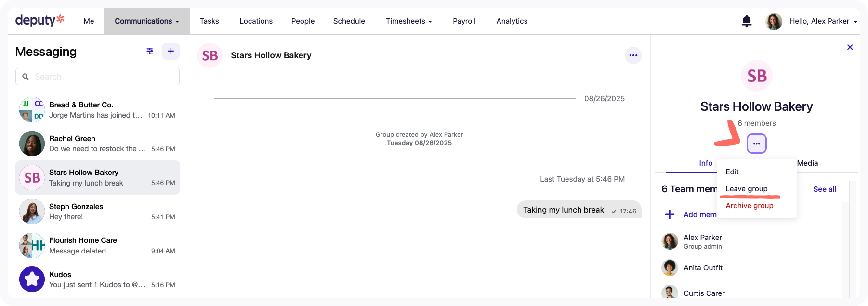Viewport: 868px width, 306px height.
Task: Start a new message with plus button
Action: pyautogui.click(x=171, y=51)
